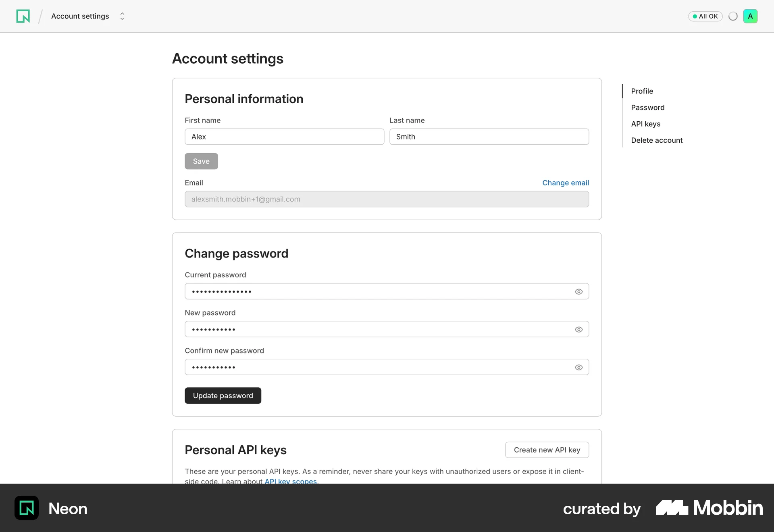774x532 pixels.
Task: Focus the Last name field with Smith
Action: click(489, 137)
